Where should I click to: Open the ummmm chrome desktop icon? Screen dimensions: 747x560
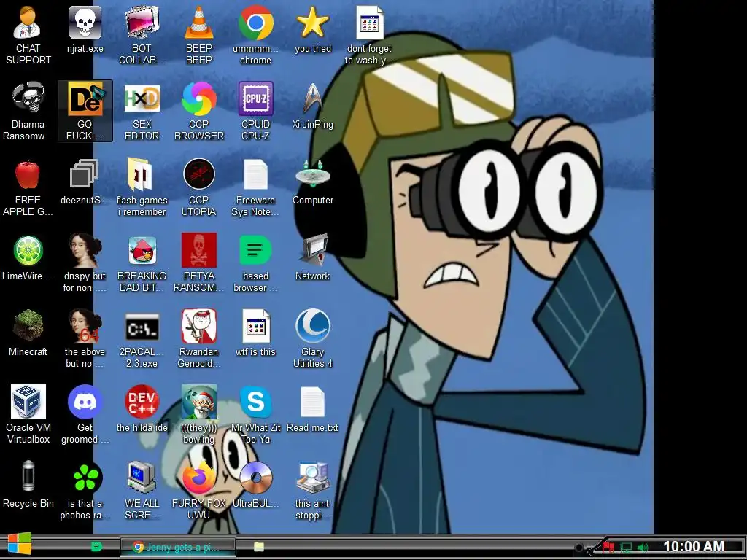(255, 36)
